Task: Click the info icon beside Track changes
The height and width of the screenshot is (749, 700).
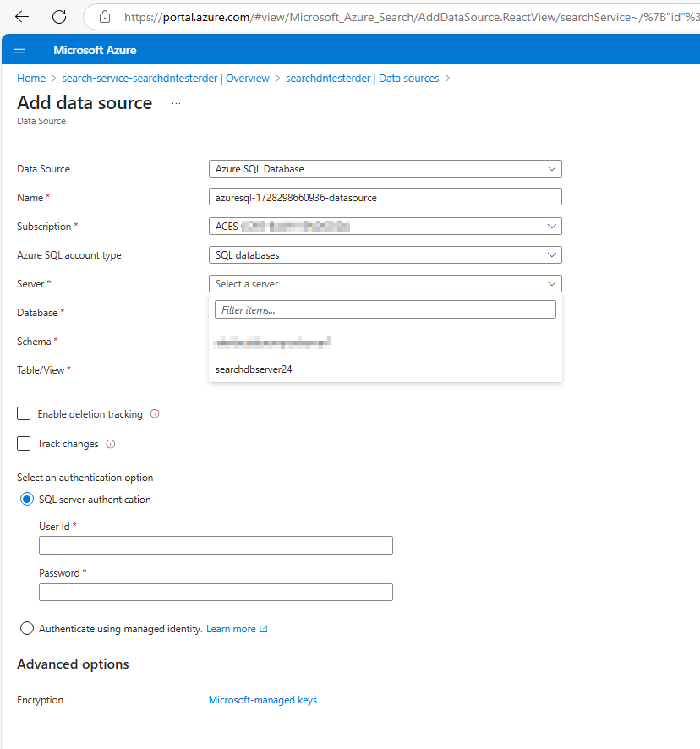Action: click(112, 444)
